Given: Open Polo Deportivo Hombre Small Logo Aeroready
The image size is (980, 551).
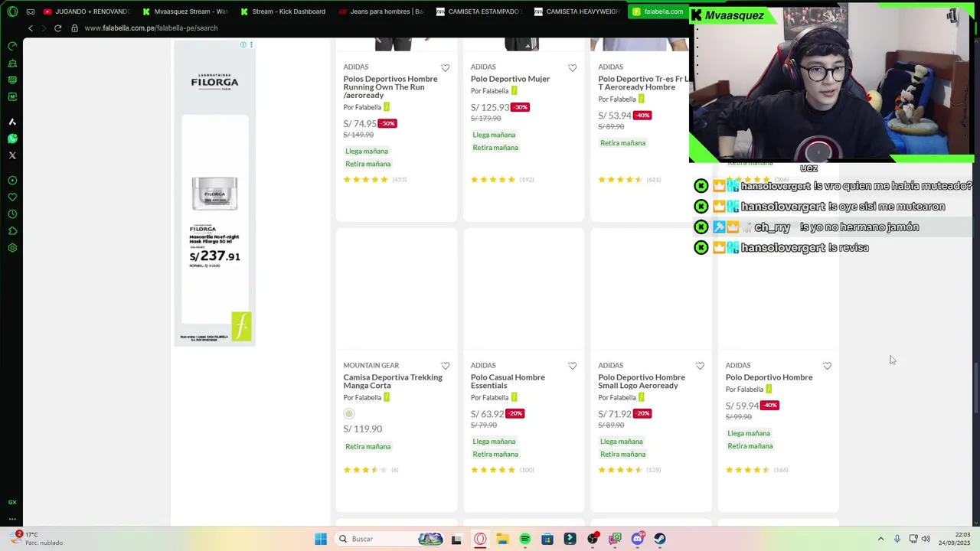Looking at the screenshot, I should coord(642,381).
